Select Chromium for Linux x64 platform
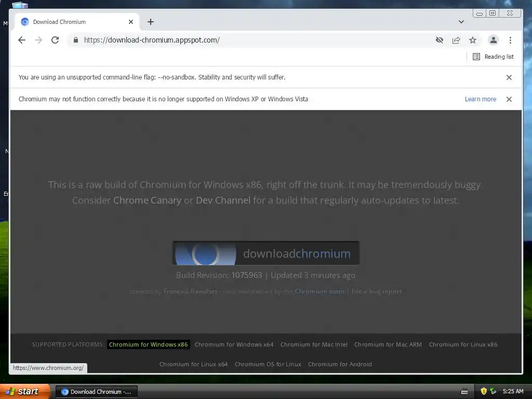 tap(193, 364)
